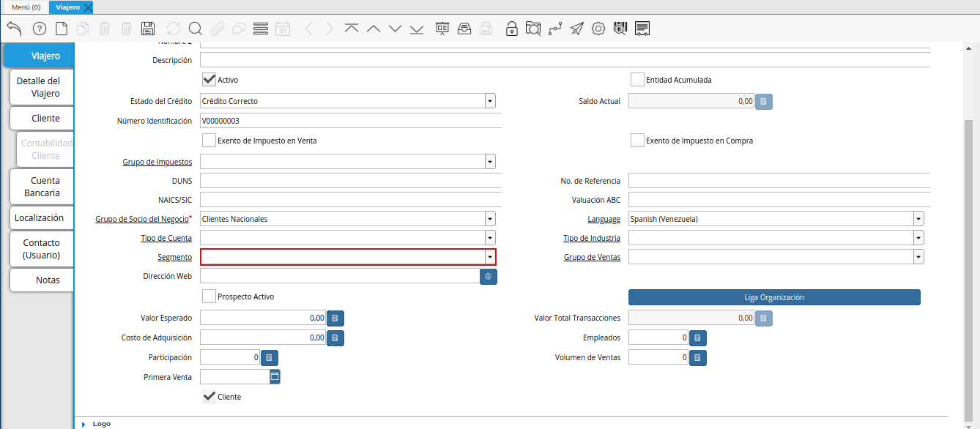Check the Prospecto Activo box
This screenshot has height=429, width=980.
click(209, 296)
